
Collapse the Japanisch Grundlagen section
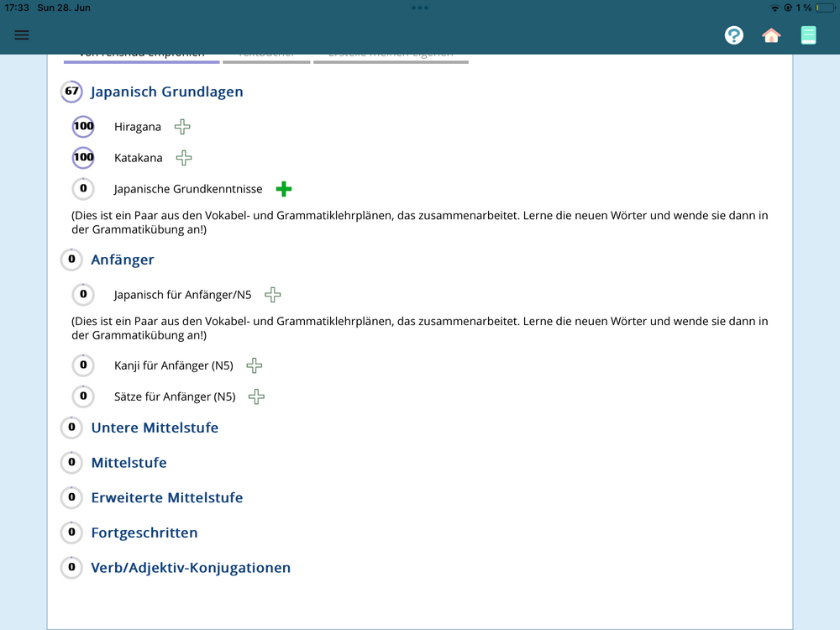[166, 92]
